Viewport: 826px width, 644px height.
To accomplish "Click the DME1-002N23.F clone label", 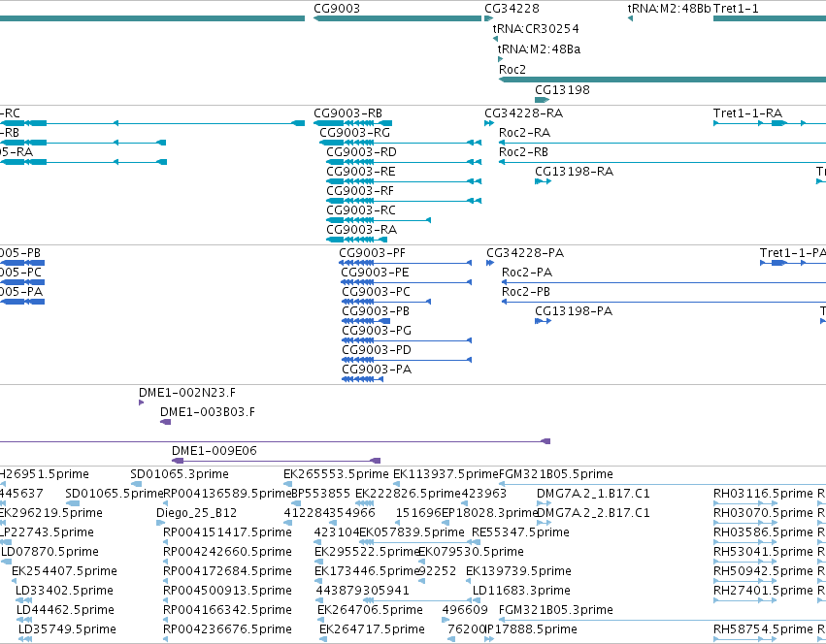I will click(x=187, y=393).
